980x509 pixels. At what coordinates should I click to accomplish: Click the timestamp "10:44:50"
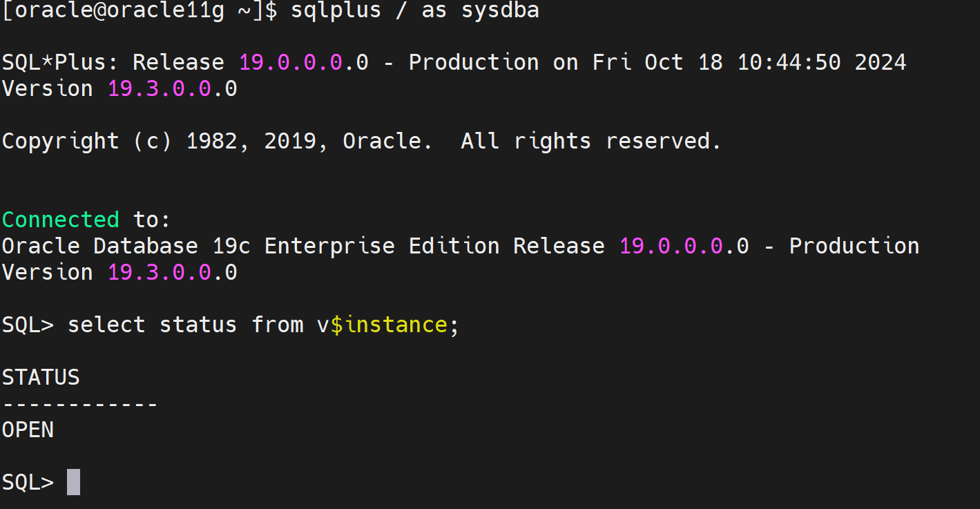[x=789, y=62]
